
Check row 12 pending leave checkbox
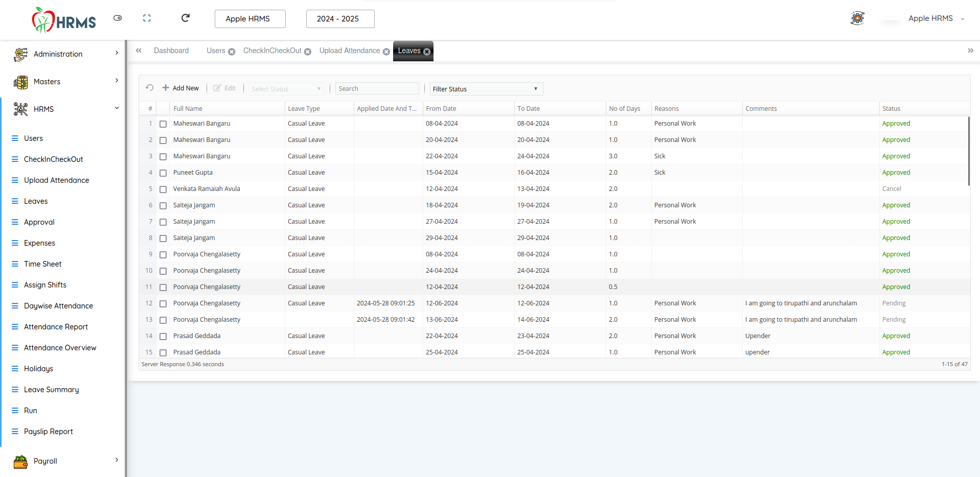pyautogui.click(x=163, y=304)
